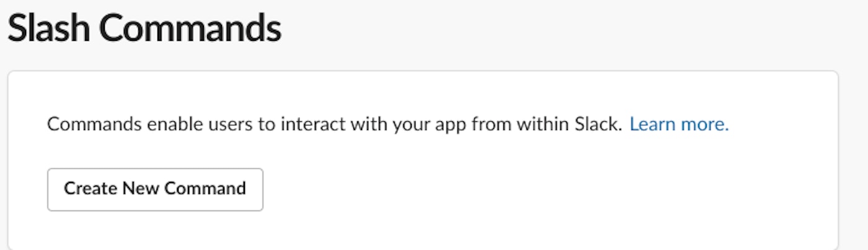This screenshot has height=250, width=868.
Task: Click the Slash Commands page heading
Action: (x=144, y=28)
